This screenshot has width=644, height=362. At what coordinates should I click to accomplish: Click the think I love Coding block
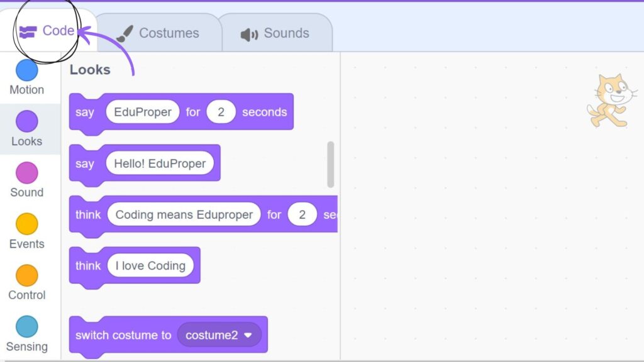[x=135, y=267]
